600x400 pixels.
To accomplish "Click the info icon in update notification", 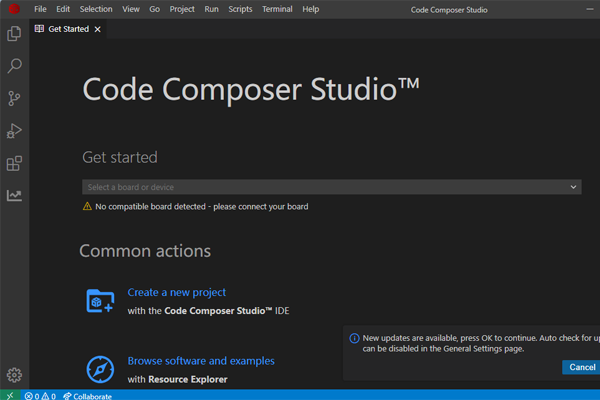I will pyautogui.click(x=354, y=338).
